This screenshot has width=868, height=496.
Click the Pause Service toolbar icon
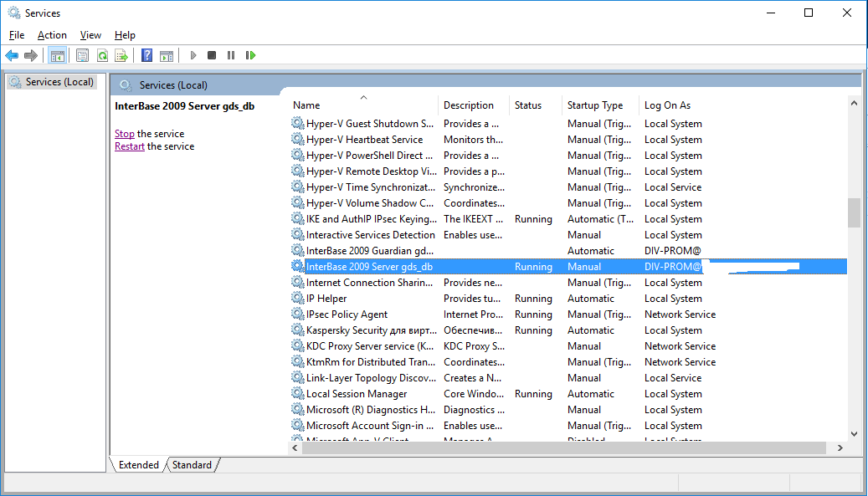tap(231, 55)
